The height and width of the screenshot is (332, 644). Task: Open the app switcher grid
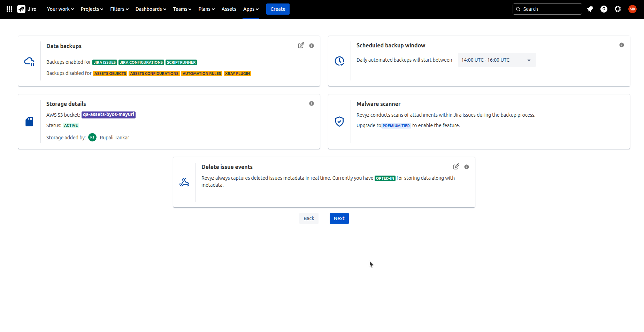pyautogui.click(x=9, y=9)
